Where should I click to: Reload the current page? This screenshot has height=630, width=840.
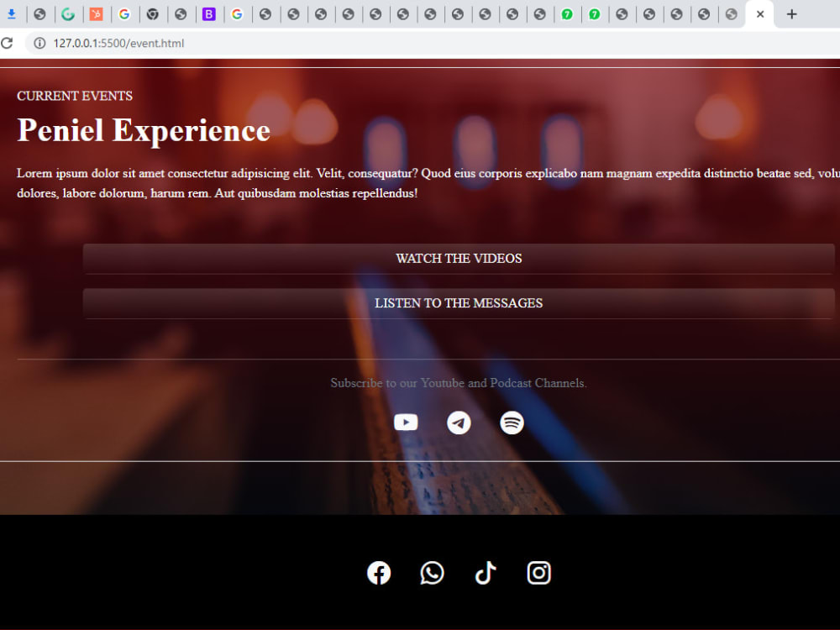pyautogui.click(x=7, y=43)
